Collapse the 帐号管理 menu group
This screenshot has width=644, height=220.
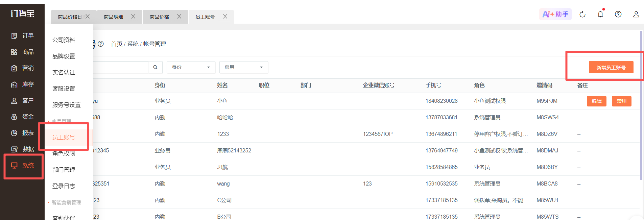pyautogui.click(x=61, y=121)
